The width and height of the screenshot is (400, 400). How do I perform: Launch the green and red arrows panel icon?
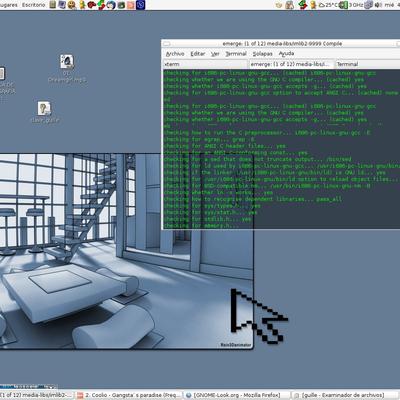click(101, 5)
